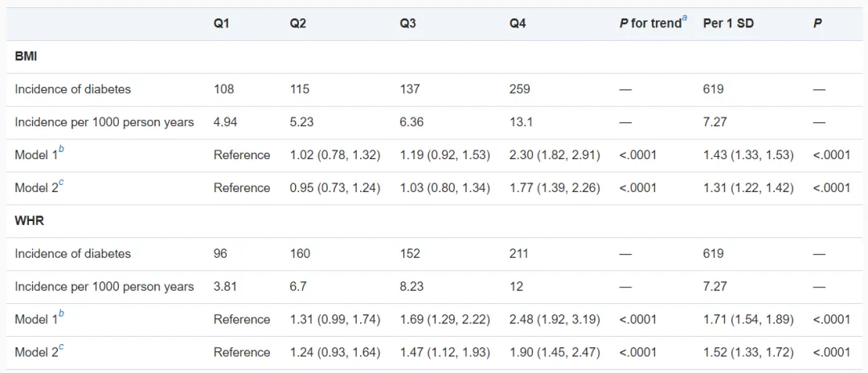Open footnote a beside P for trend
This screenshot has height=373, width=868.
coord(685,18)
